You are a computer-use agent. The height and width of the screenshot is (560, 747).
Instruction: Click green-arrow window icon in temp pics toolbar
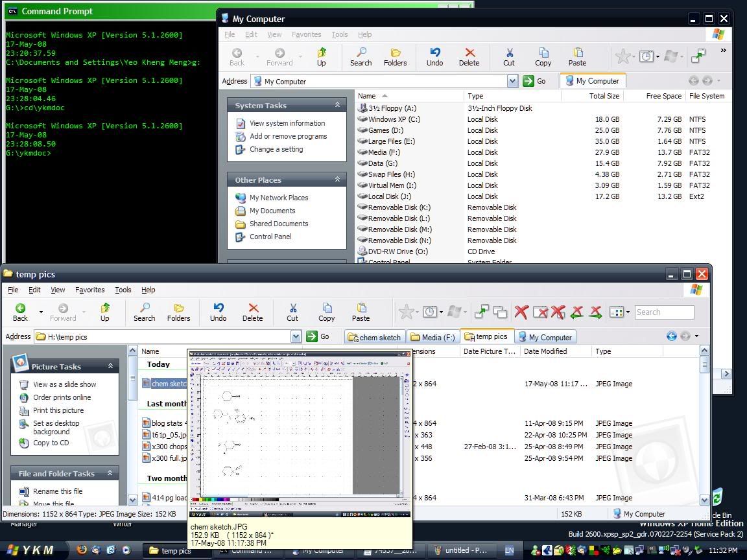(x=482, y=312)
